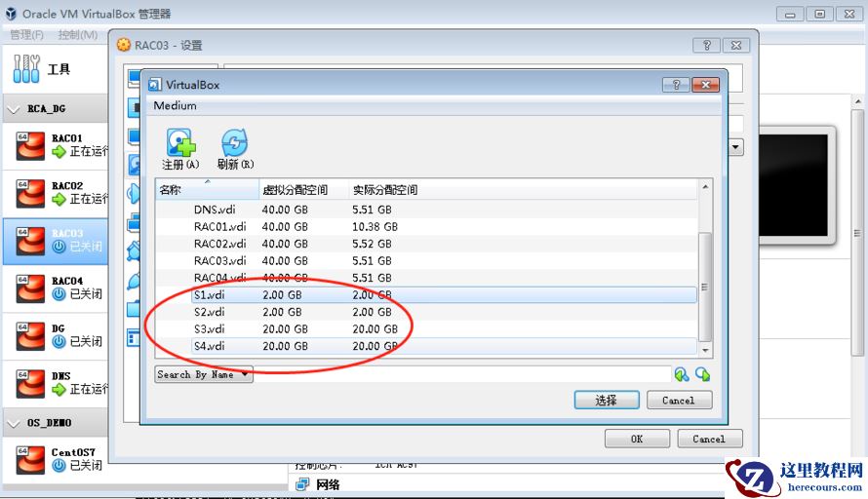868x499 pixels.
Task: Click OK in the RAC03 settings window
Action: point(637,439)
